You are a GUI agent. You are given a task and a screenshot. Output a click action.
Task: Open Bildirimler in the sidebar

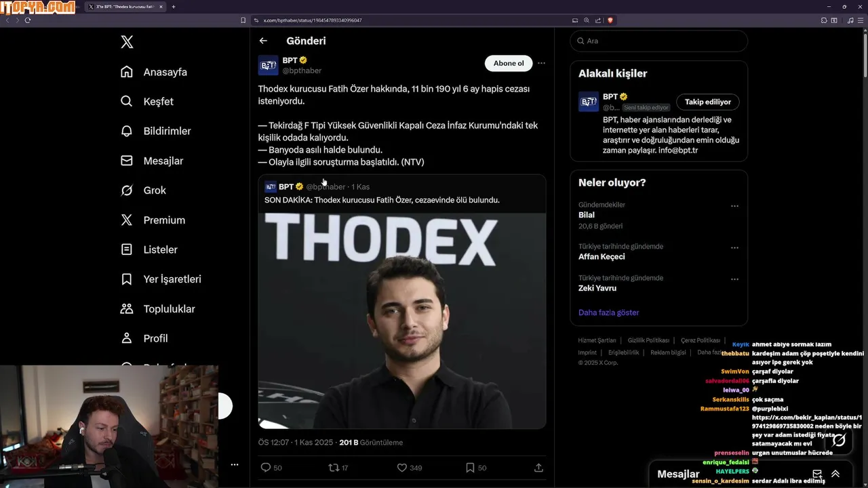[155, 131]
